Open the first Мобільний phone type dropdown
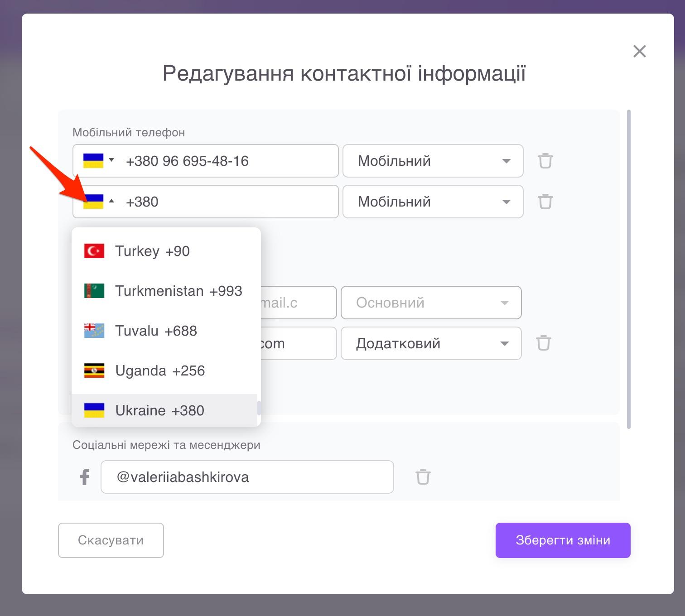 coord(433,161)
